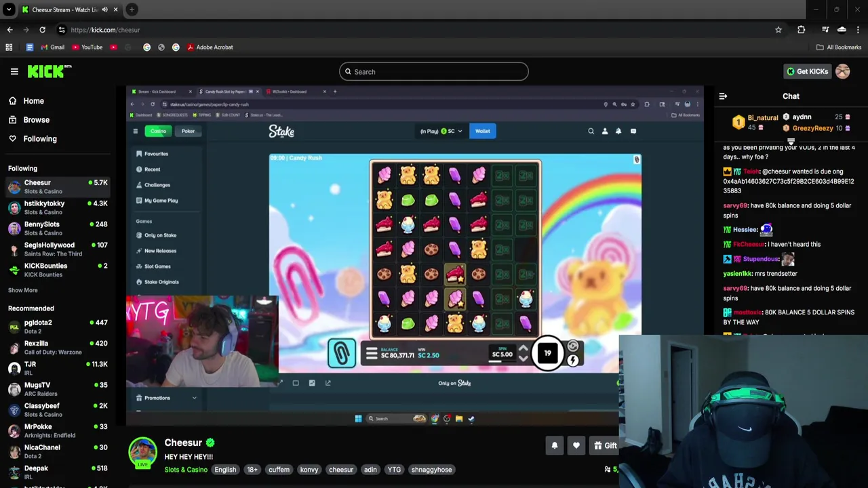The image size is (868, 488).
Task: Select the Cheesur channel in Following list
Action: (58, 186)
